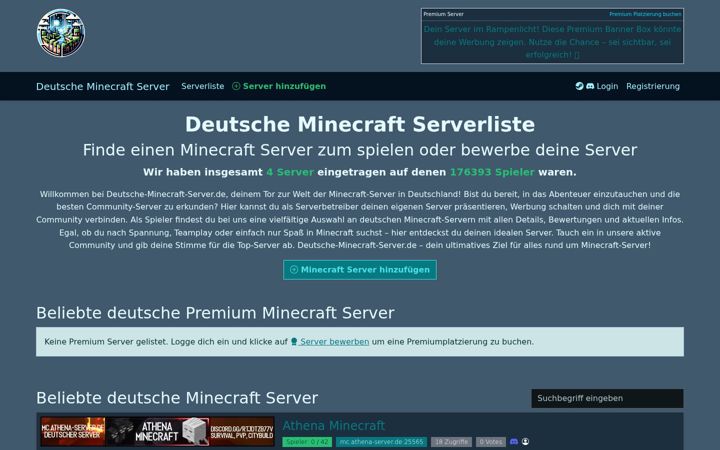Image resolution: width=720 pixels, height=450 pixels.
Task: Open the Login link
Action: (607, 86)
